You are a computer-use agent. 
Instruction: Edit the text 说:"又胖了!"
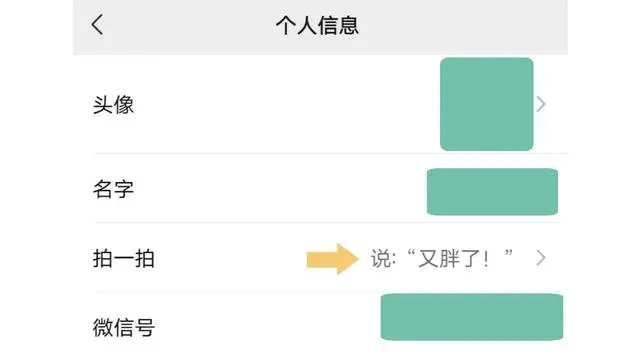[x=442, y=258]
